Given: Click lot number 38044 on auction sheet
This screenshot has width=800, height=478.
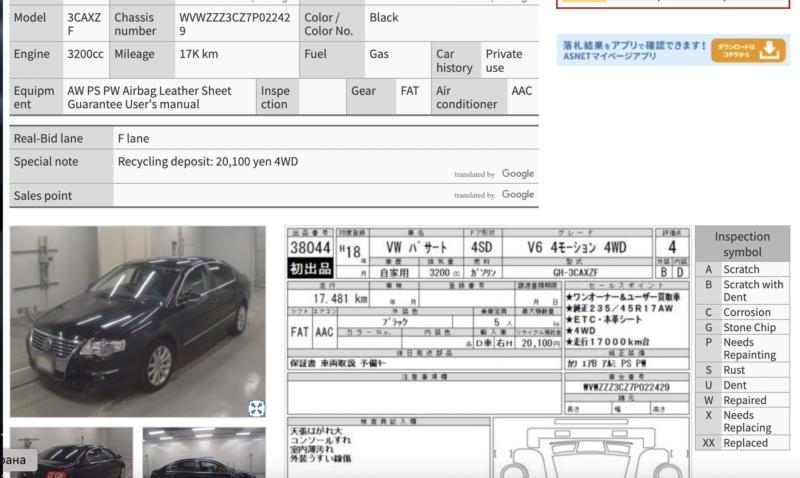Looking at the screenshot, I should 310,247.
